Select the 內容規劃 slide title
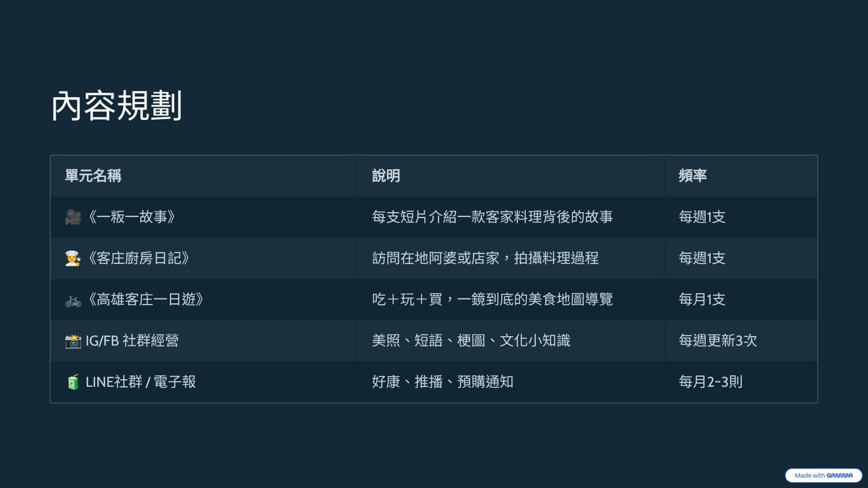 (x=117, y=105)
